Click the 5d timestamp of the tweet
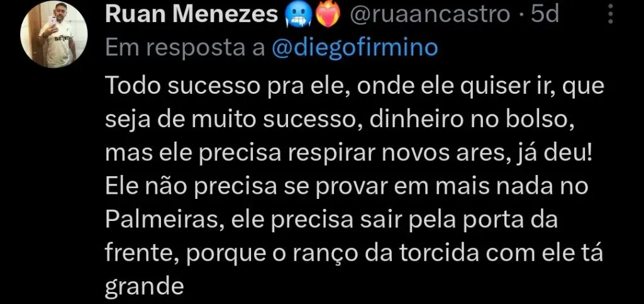This screenshot has width=644, height=304. click(x=545, y=14)
